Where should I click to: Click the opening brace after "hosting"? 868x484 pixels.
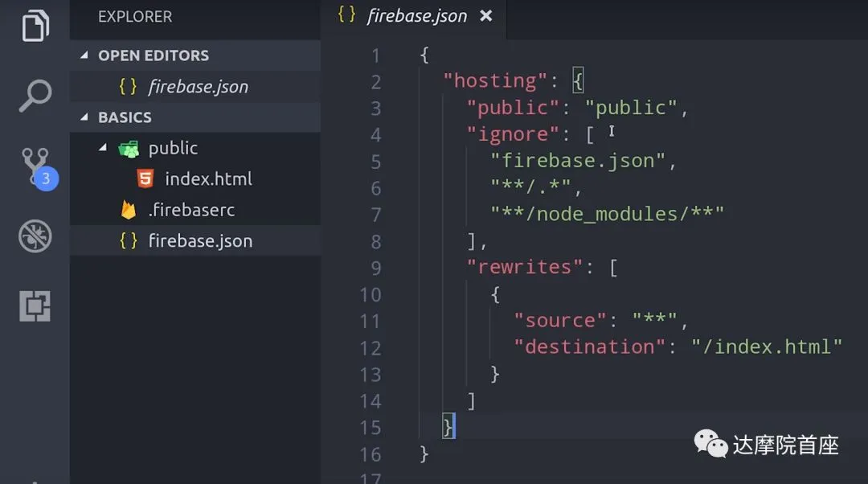click(x=578, y=81)
